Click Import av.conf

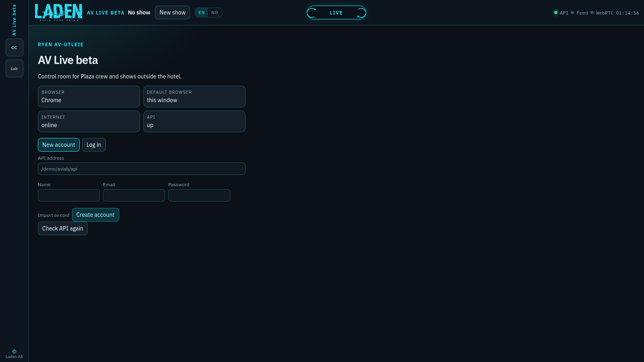(x=54, y=215)
